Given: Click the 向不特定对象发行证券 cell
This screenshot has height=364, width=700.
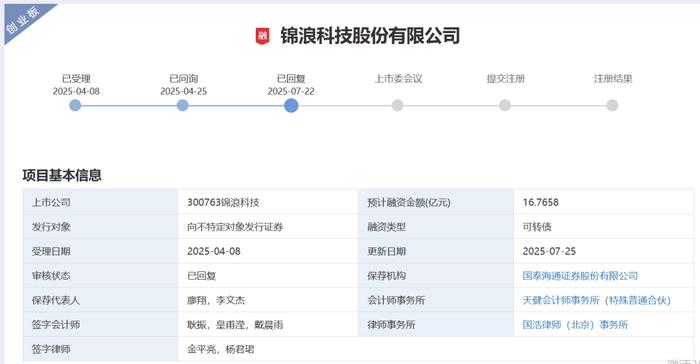Looking at the screenshot, I should click(268, 227).
